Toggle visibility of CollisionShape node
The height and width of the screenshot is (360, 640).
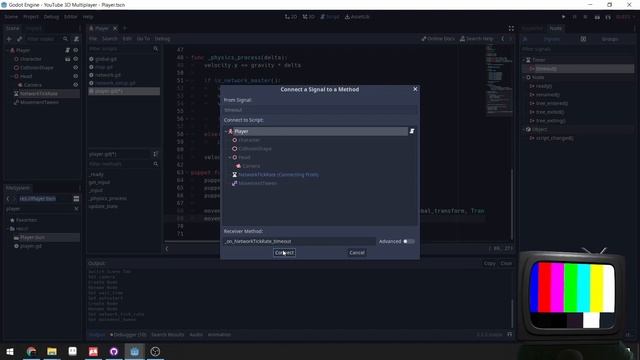76,67
